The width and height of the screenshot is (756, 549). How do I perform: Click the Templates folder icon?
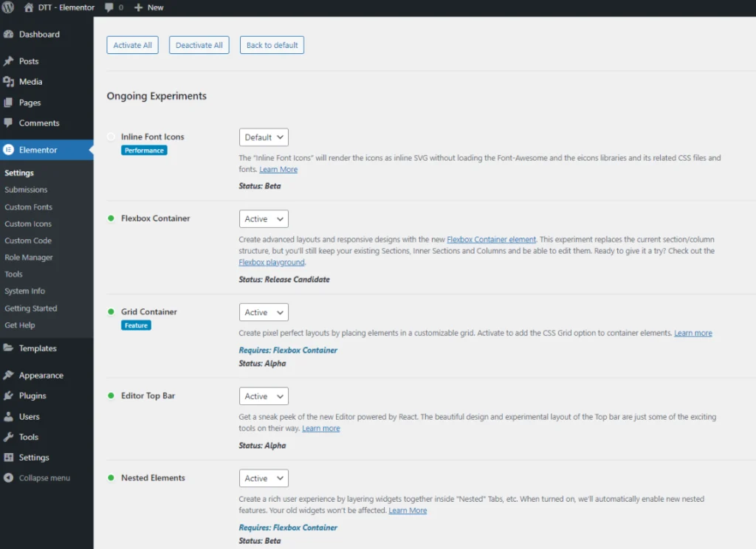8,348
